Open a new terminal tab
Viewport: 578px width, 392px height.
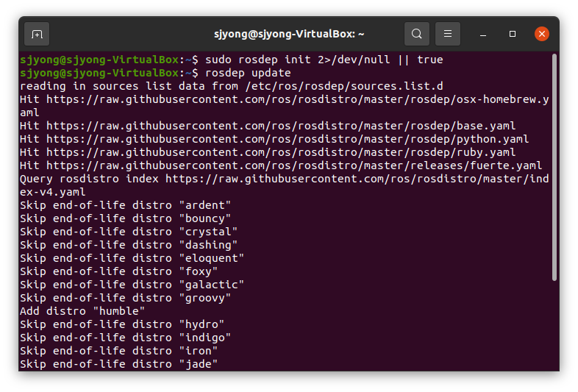coord(37,34)
